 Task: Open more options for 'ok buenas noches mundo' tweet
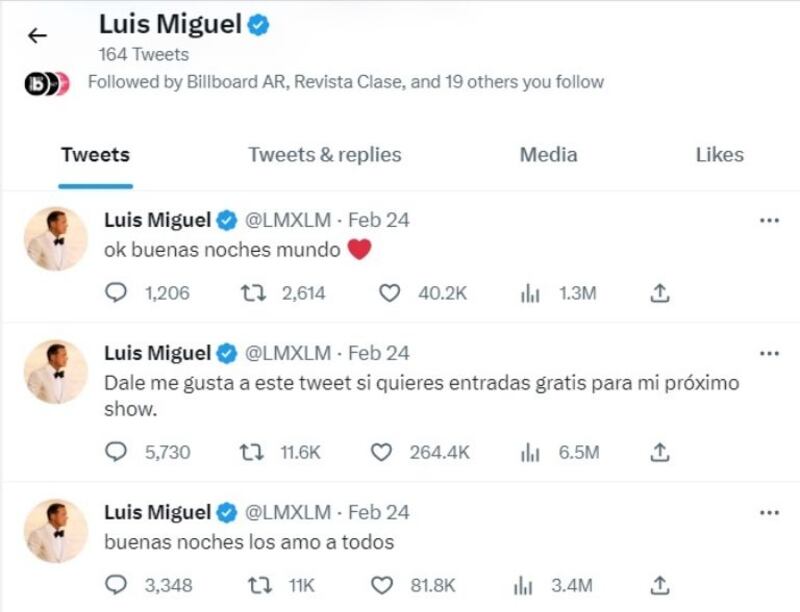768,220
